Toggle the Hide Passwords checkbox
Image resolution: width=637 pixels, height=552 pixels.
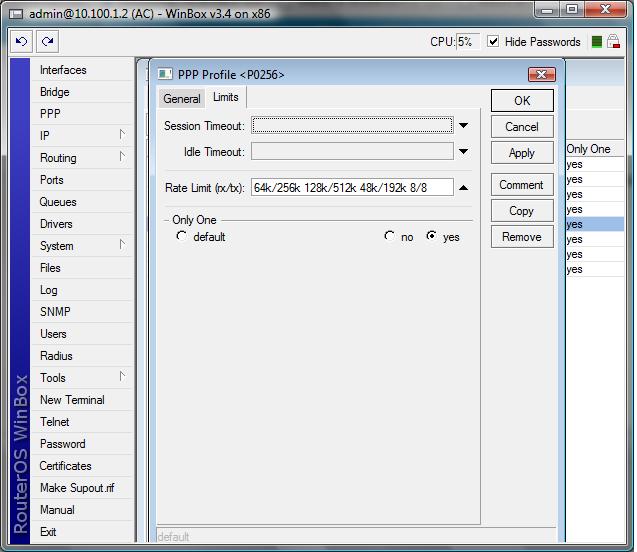coord(493,41)
